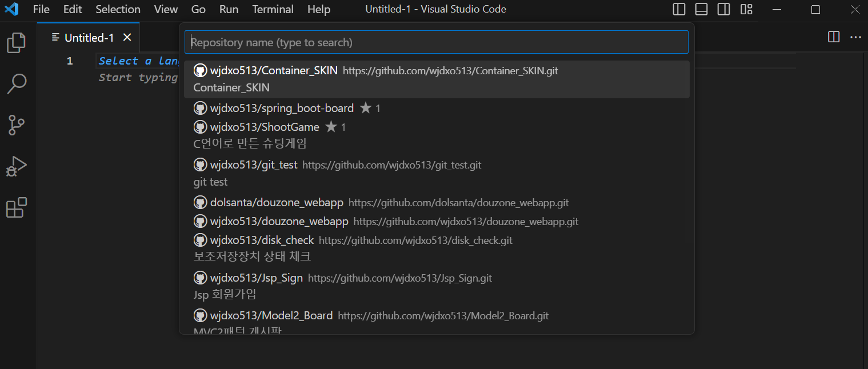Click the Untitled-1 tab file icon

tap(55, 37)
